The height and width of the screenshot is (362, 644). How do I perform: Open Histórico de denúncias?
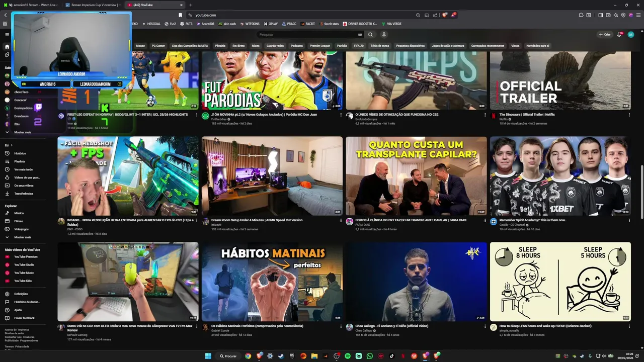[27, 302]
